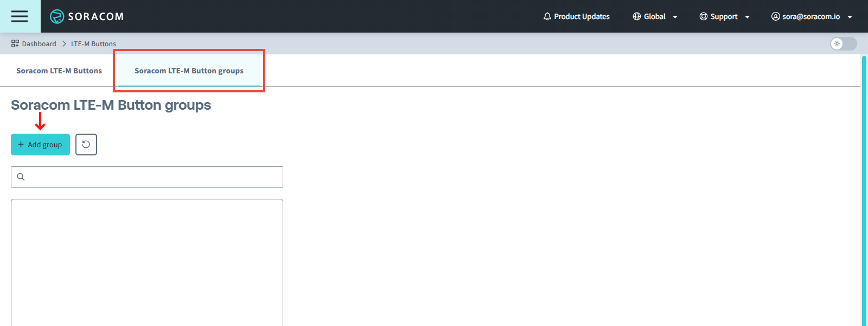This screenshot has height=326, width=868.
Task: Switch to Soracom LTE-M Buttons tab
Action: pyautogui.click(x=59, y=71)
